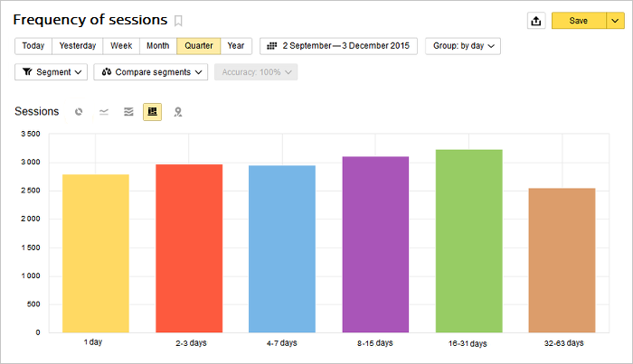Choose the Yesterday period tab
This screenshot has width=633, height=364.
pos(77,46)
